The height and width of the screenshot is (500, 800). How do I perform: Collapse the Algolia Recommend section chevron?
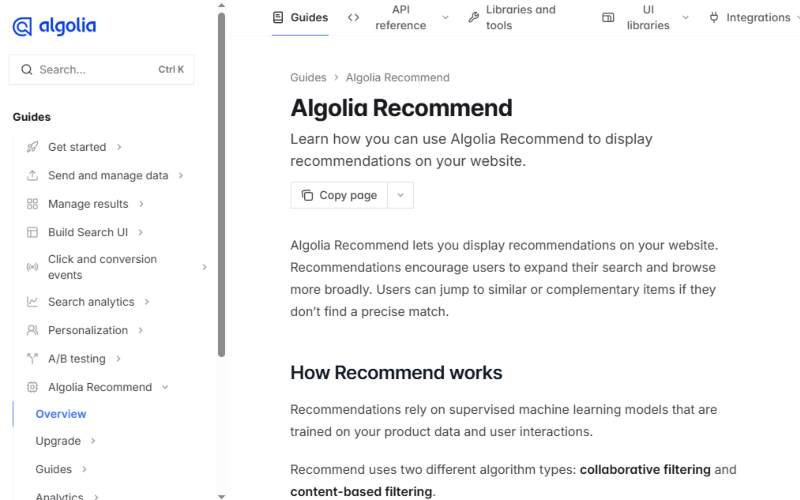[165, 387]
